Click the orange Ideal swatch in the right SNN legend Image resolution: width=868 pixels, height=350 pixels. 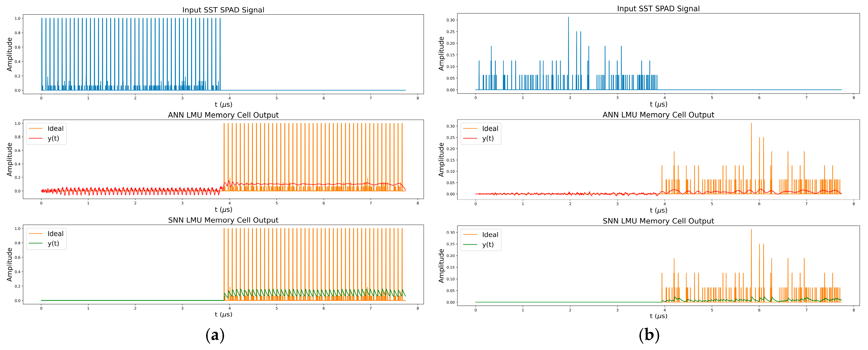[470, 235]
